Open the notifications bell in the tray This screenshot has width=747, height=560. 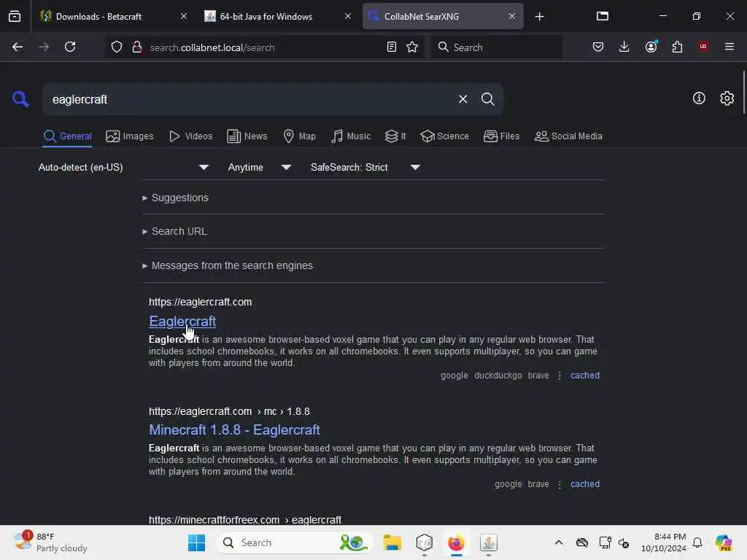tap(697, 542)
